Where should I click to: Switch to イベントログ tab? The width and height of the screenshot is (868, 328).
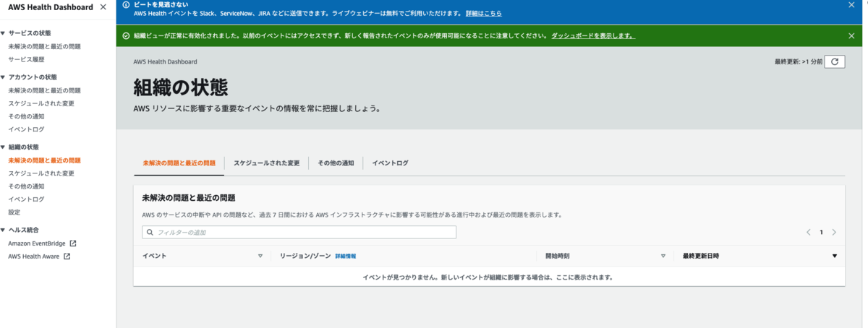pos(390,163)
